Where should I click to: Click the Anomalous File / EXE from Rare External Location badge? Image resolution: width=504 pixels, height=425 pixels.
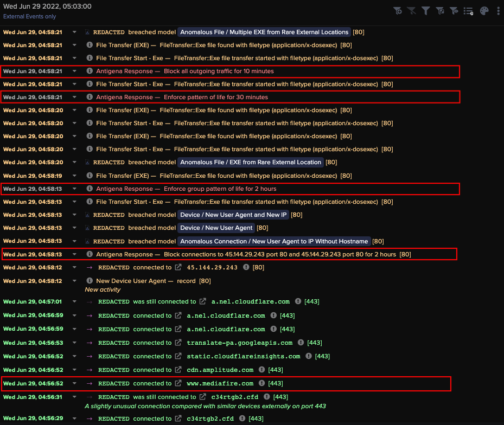coord(250,162)
